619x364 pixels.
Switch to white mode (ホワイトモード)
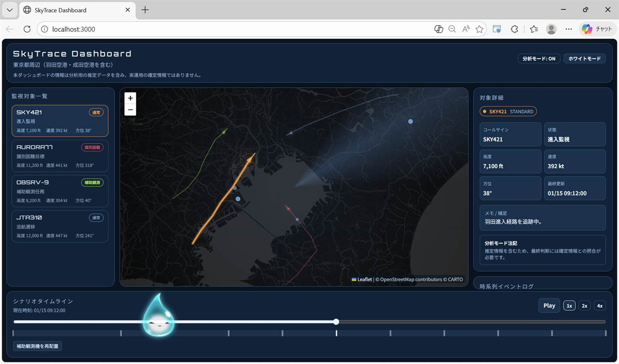coord(584,59)
